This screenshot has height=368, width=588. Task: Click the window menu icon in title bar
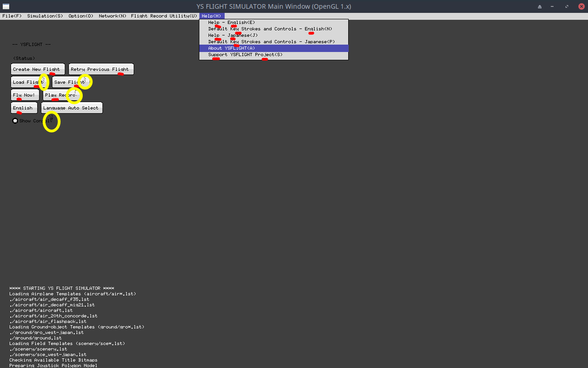pos(6,6)
